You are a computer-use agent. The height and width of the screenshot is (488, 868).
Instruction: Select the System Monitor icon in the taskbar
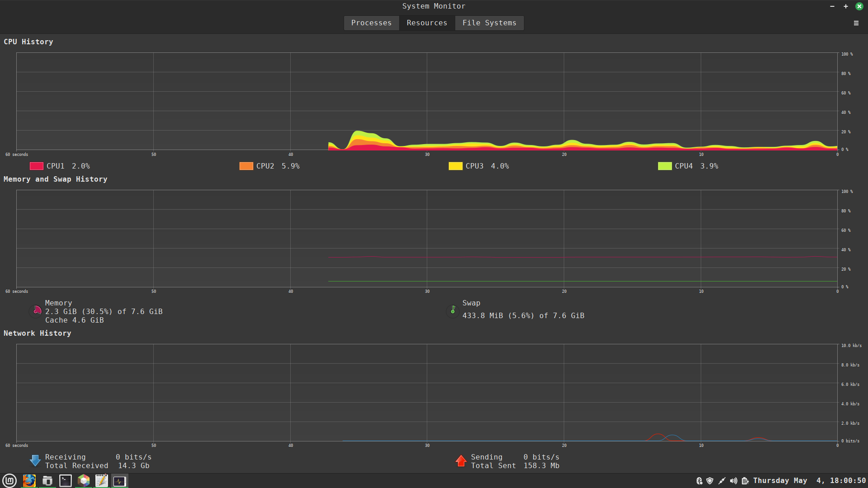pyautogui.click(x=119, y=481)
